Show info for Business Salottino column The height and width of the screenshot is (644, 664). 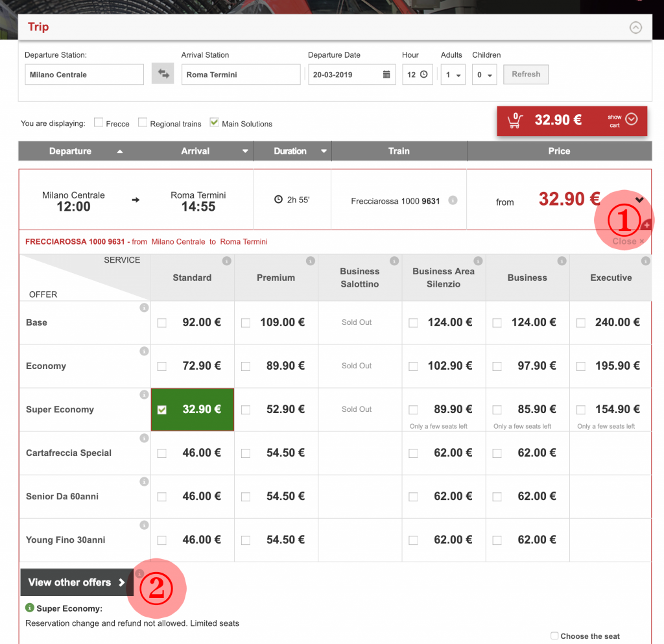pyautogui.click(x=394, y=261)
